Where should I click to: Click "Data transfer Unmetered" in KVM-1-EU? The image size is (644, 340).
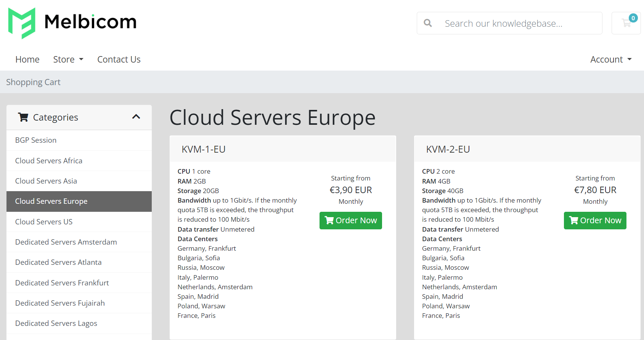click(216, 229)
